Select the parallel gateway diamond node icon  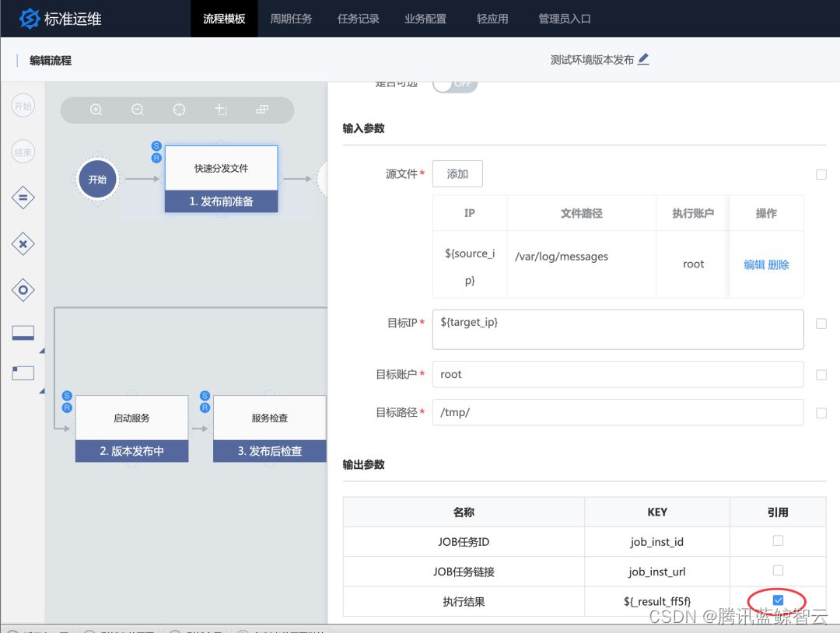(23, 198)
